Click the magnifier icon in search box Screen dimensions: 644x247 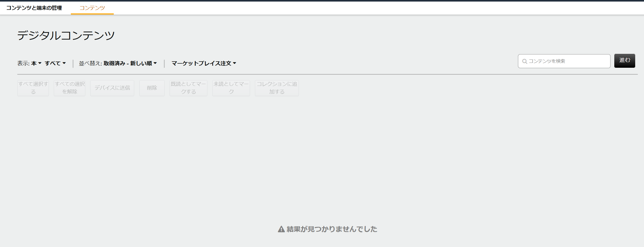(x=525, y=61)
